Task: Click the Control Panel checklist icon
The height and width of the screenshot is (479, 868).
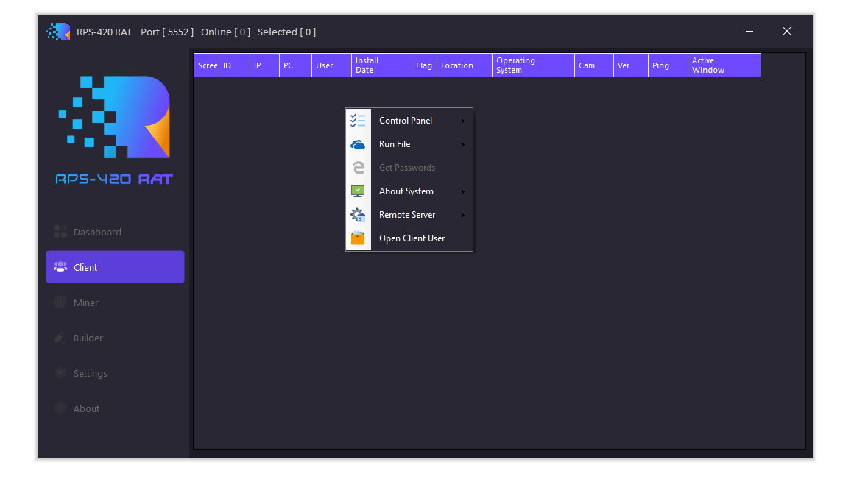Action: (x=358, y=120)
